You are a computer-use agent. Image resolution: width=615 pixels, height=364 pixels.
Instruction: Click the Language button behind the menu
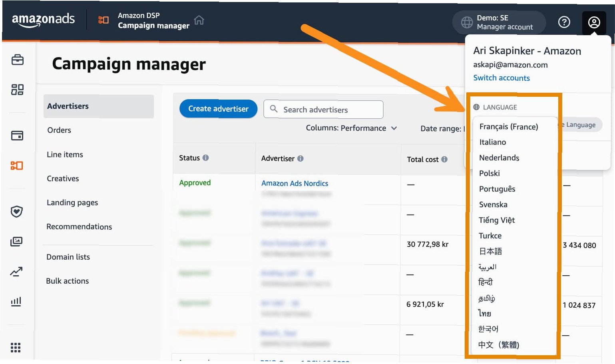pos(581,125)
